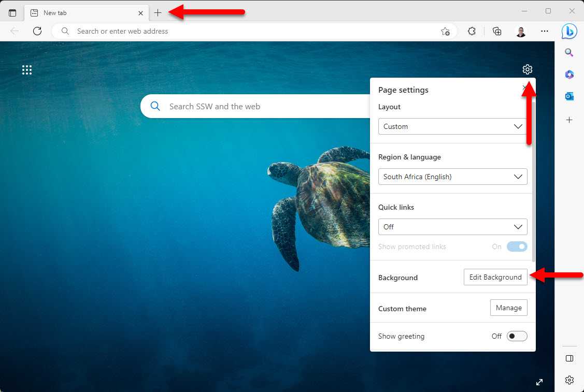Click the apps grid launcher icon
584x392 pixels.
(27, 70)
